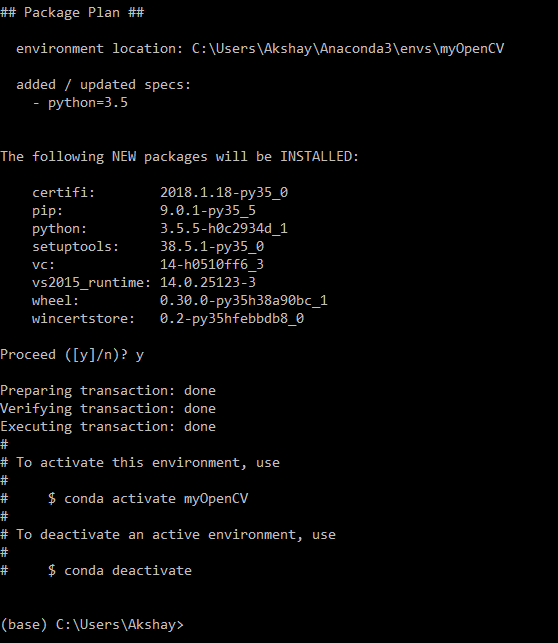Click the vc version 14-h0510ff6_3

[212, 264]
